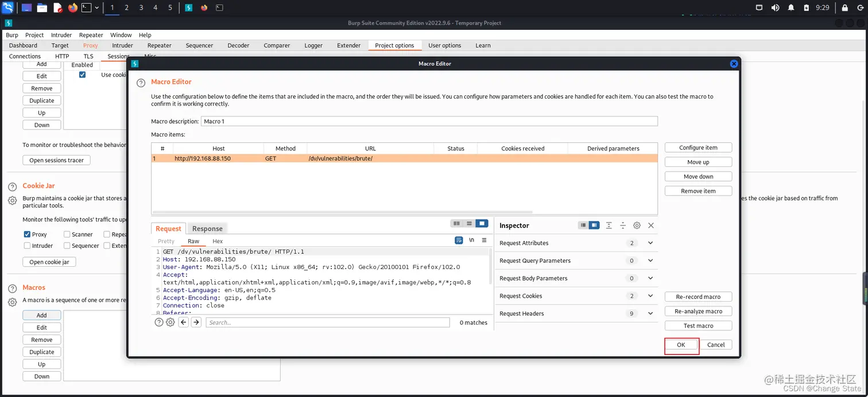868x397 pixels.
Task: Switch to the Burp Suite taskbar window icon
Action: (x=188, y=8)
